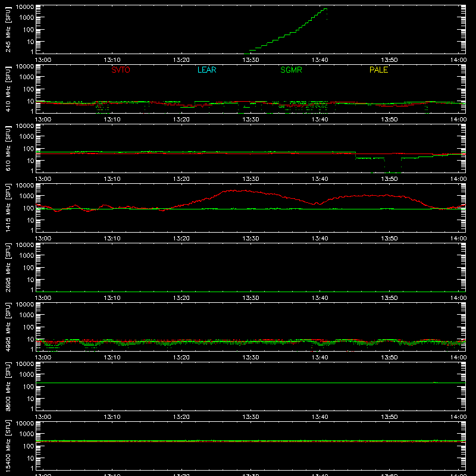Select the '8800 MHz [SFU]' axis title

pos(8,387)
